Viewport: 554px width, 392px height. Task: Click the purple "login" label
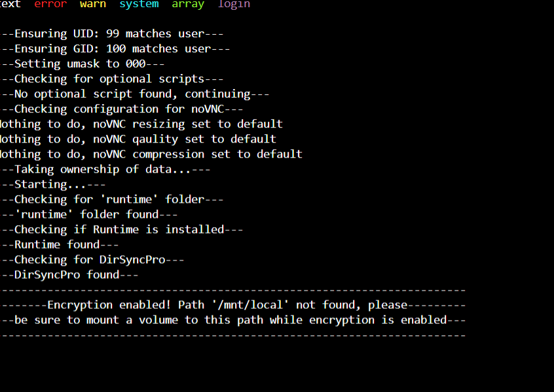point(234,4)
